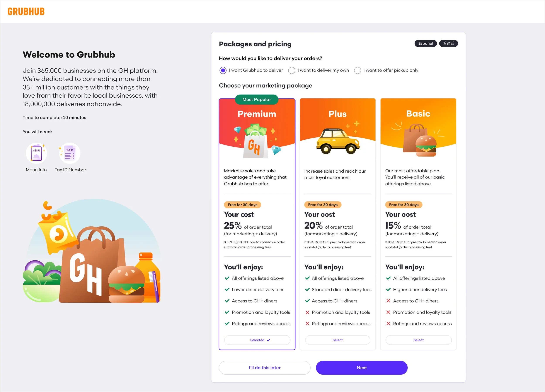
Task: Click Premium 'Free for 30 days' badge
Action: [242, 205]
